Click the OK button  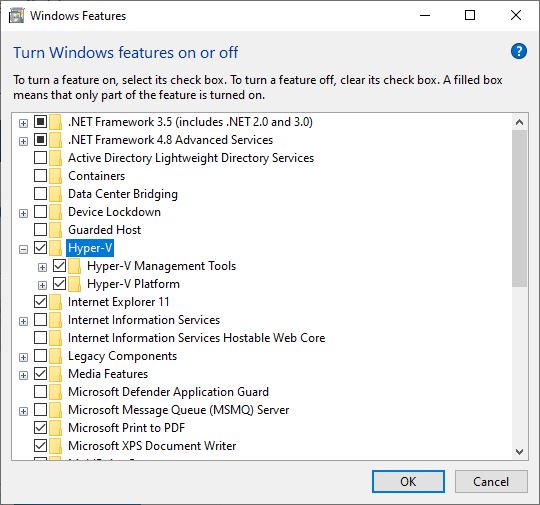click(x=408, y=482)
